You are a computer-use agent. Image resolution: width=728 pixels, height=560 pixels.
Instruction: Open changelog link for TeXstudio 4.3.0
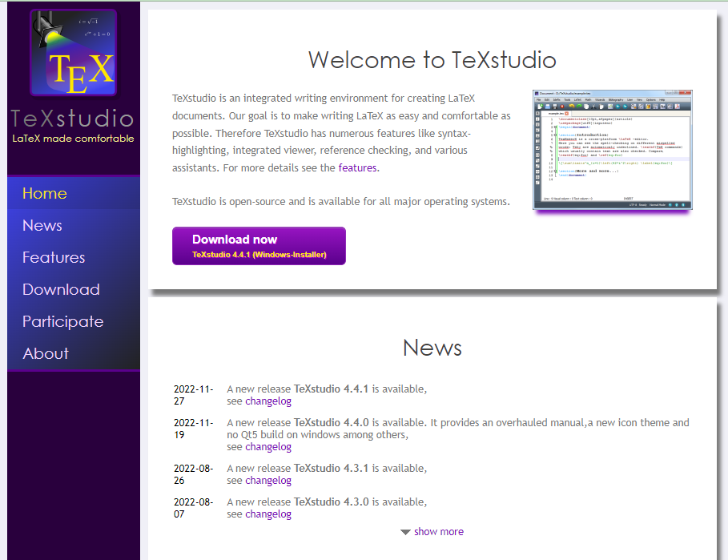268,514
